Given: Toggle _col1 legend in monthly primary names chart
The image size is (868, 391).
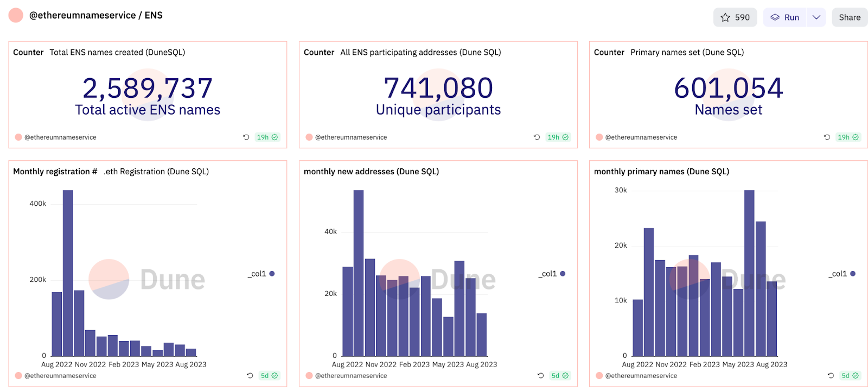Looking at the screenshot, I should 842,274.
